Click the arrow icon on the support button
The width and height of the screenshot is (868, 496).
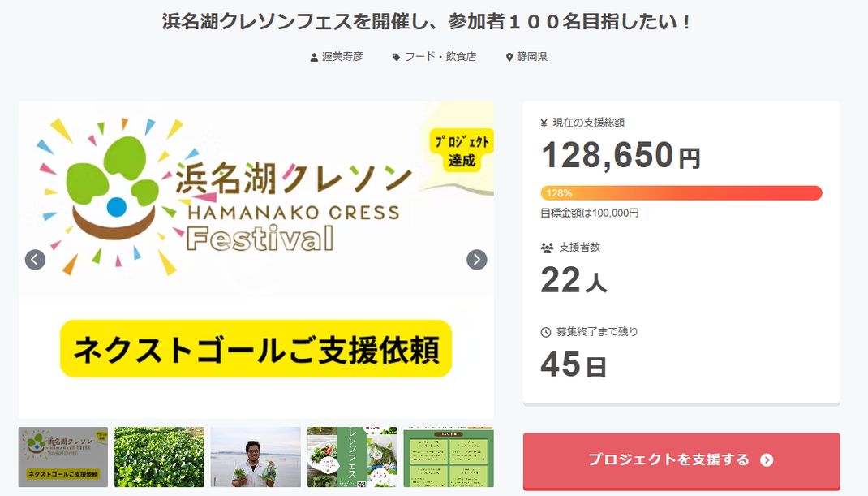pos(767,460)
